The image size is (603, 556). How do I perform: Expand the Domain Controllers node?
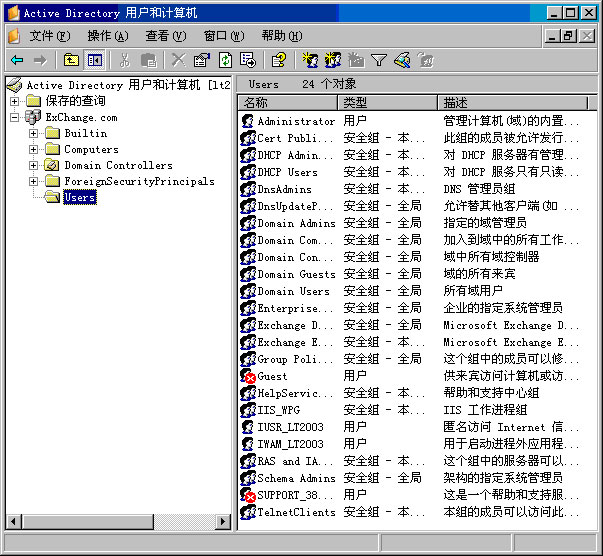click(x=34, y=166)
